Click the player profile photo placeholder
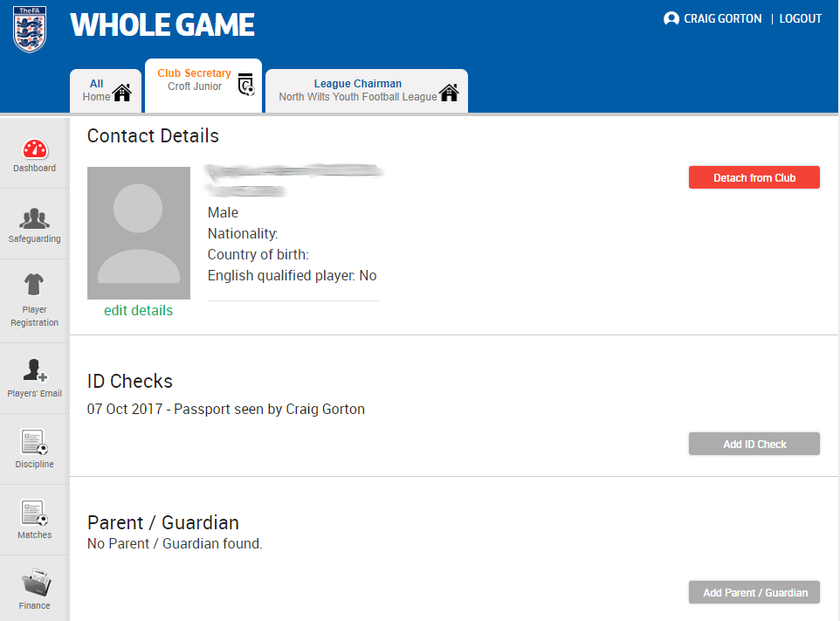 coord(139,233)
